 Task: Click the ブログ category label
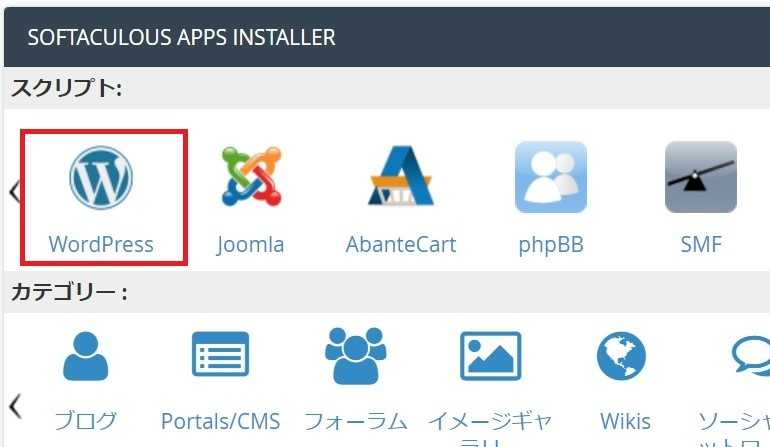[85, 421]
